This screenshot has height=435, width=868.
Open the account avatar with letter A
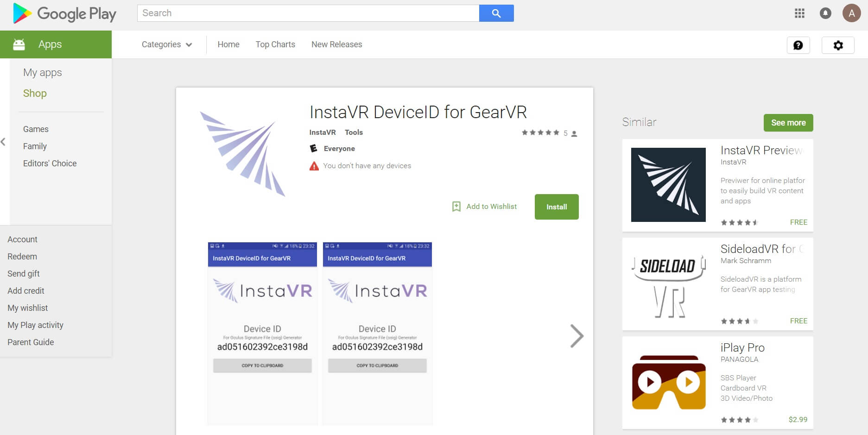click(851, 13)
